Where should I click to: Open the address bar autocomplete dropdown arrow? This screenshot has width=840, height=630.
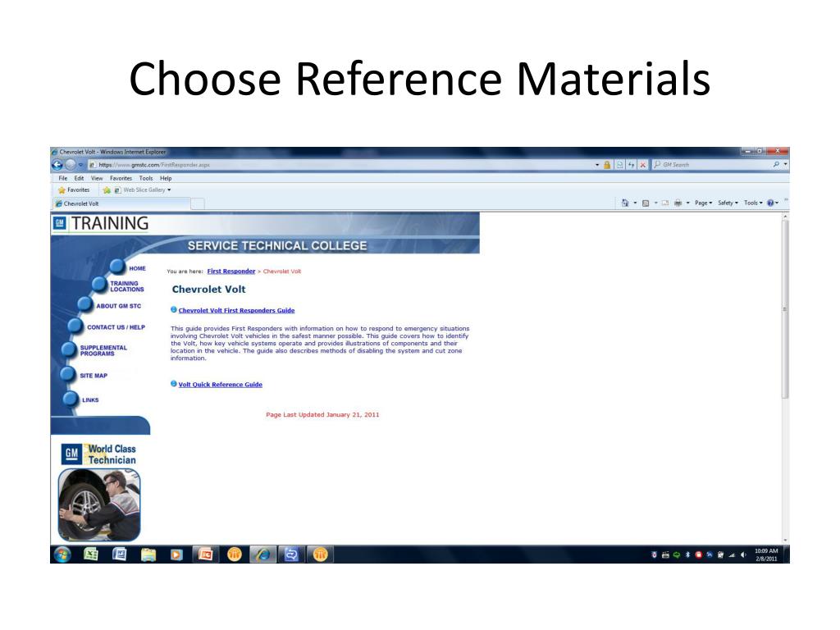click(x=597, y=165)
